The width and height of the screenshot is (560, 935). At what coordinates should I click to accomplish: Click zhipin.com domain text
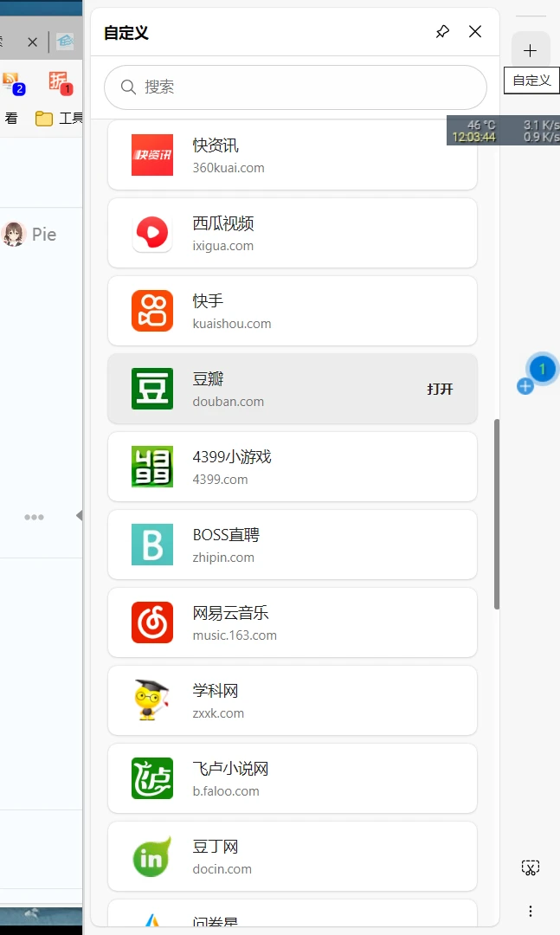tap(223, 558)
